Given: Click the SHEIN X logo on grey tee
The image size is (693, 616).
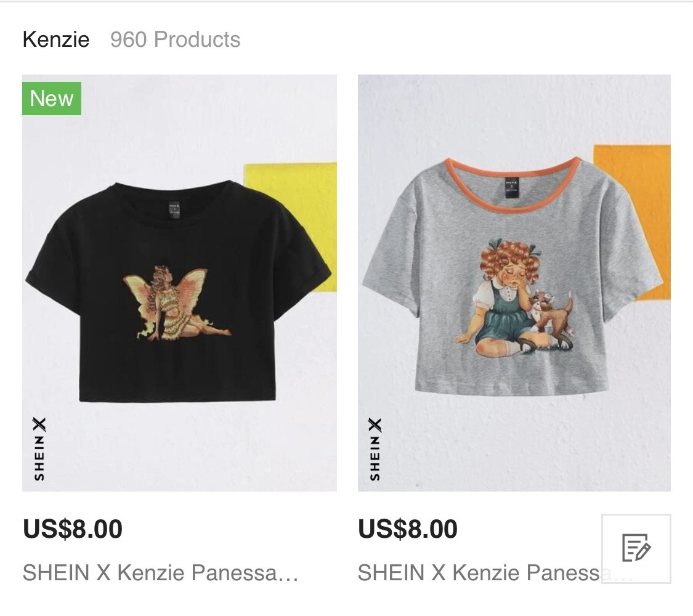Looking at the screenshot, I should click(x=375, y=449).
